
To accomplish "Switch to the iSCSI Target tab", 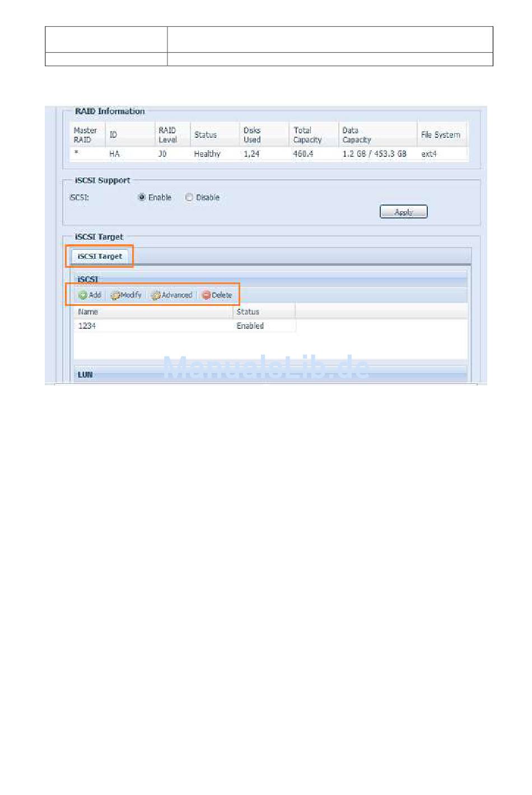I will [x=100, y=256].
